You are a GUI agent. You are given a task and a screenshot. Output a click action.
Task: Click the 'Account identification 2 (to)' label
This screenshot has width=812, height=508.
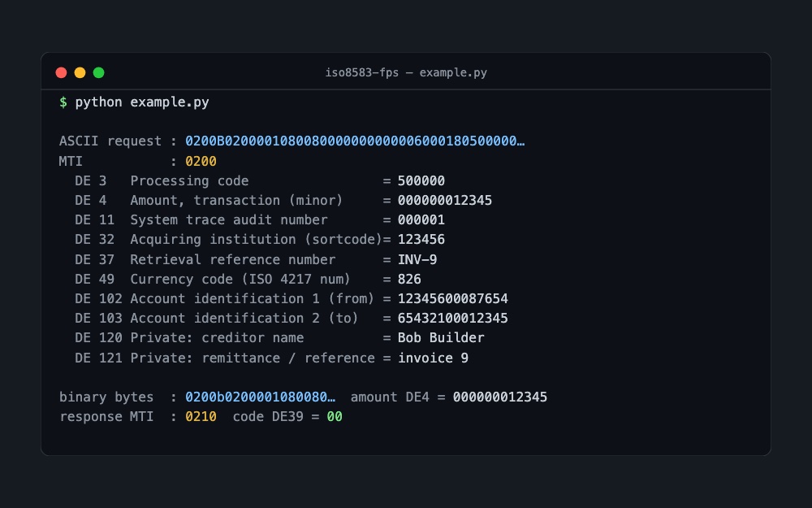pyautogui.click(x=244, y=319)
